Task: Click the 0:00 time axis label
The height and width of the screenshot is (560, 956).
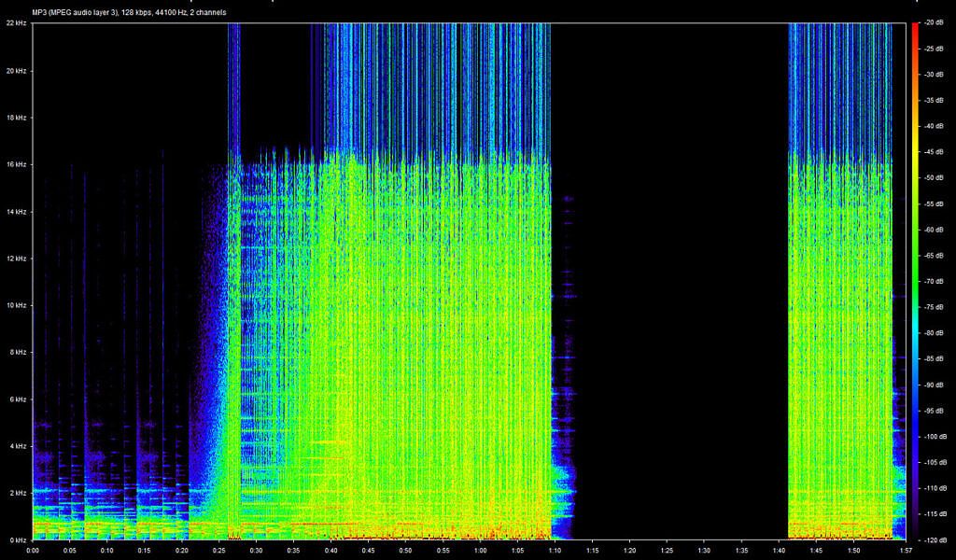Action: coord(33,550)
